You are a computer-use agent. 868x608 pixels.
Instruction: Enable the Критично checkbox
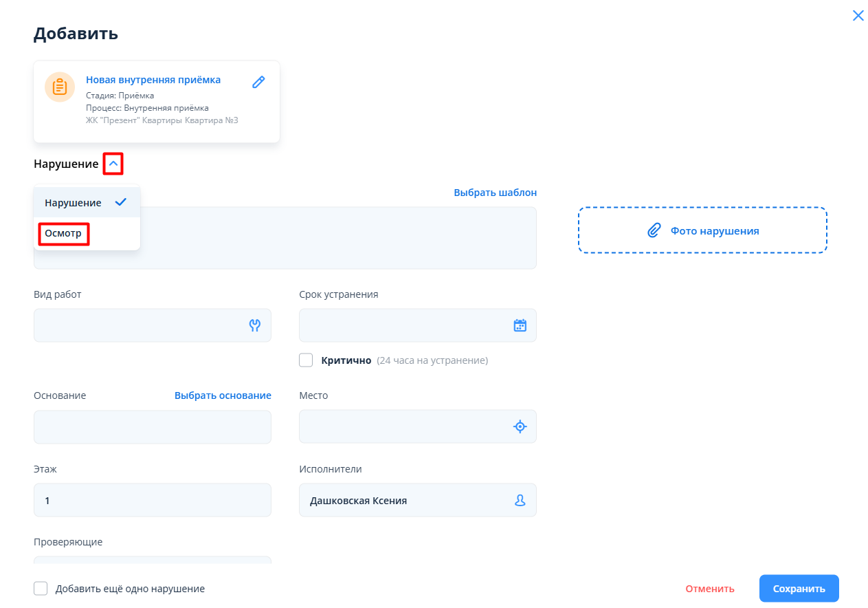click(x=306, y=360)
